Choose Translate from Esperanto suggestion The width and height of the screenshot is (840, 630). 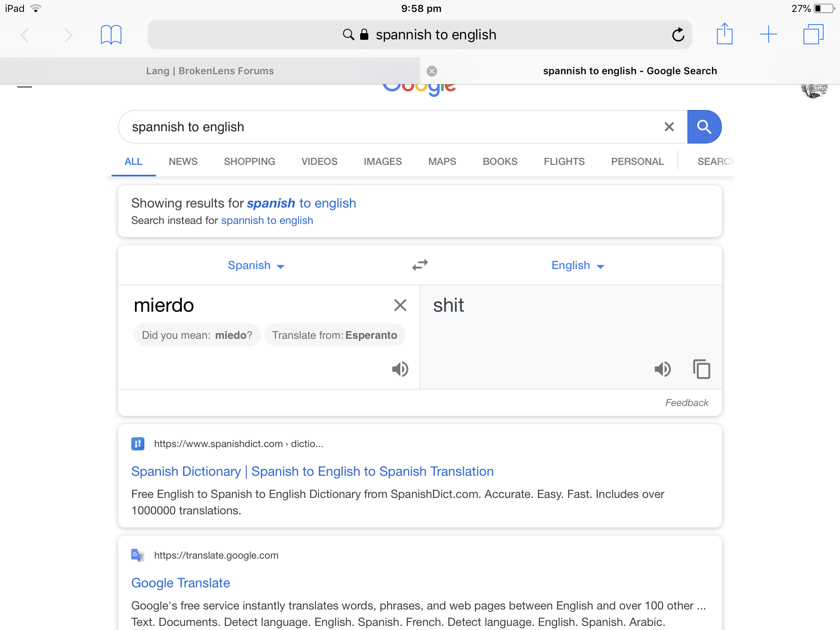pos(335,335)
